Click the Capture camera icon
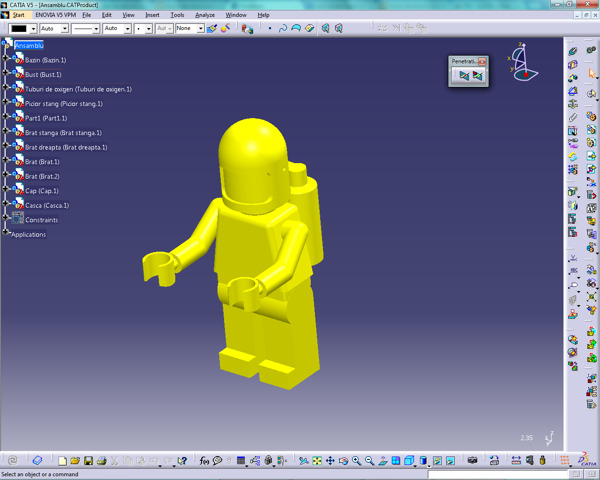The width and height of the screenshot is (600, 480). [x=472, y=460]
